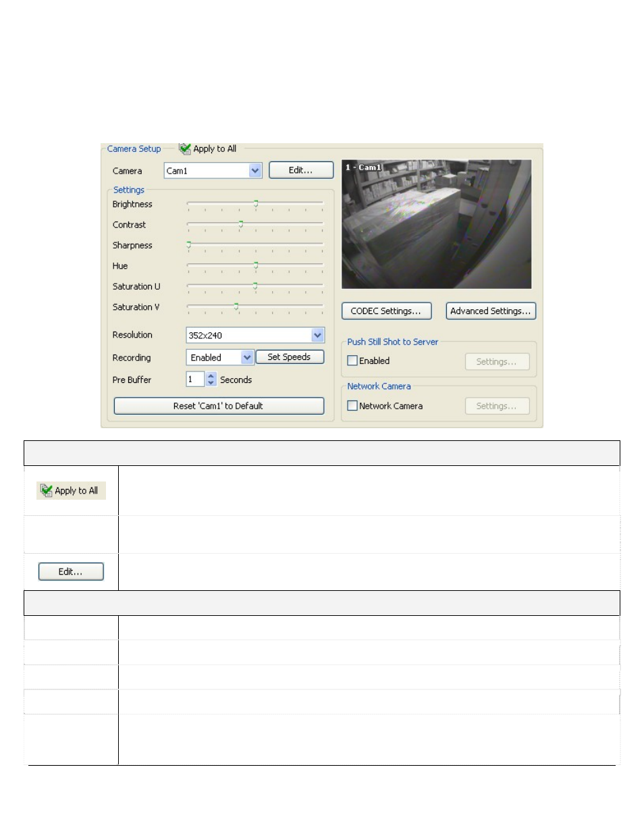Click the Brightness label
Image resolution: width=644 pixels, height=834 pixels.
[x=132, y=204]
